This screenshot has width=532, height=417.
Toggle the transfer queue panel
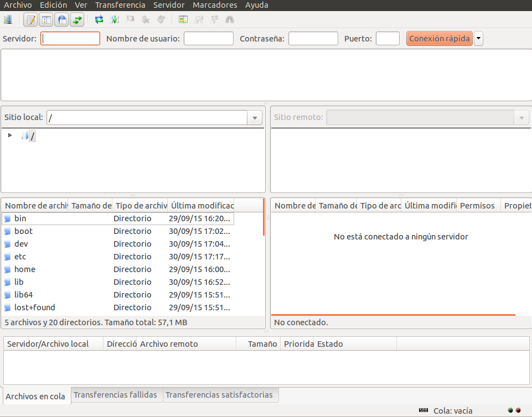(x=76, y=19)
